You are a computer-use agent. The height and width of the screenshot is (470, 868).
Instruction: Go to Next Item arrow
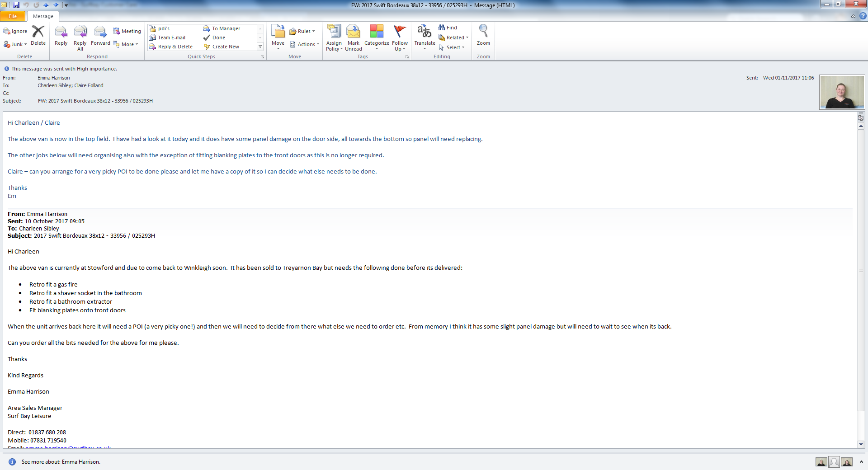56,5
